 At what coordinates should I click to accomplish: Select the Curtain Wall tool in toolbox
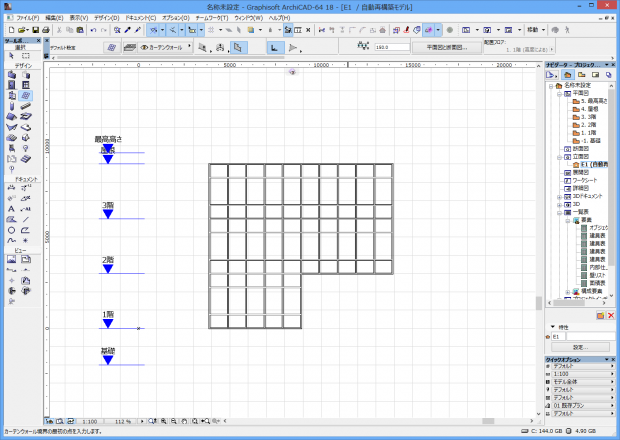tap(26, 96)
